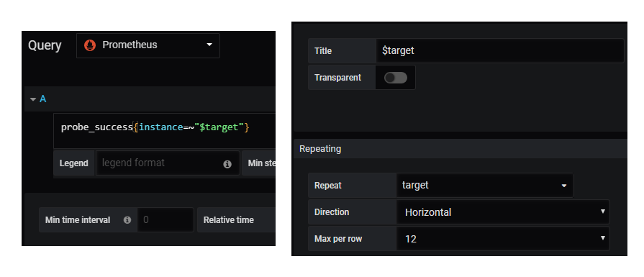The width and height of the screenshot is (644, 277).
Task: Open the Prometheus data source dropdown
Action: pyautogui.click(x=148, y=45)
